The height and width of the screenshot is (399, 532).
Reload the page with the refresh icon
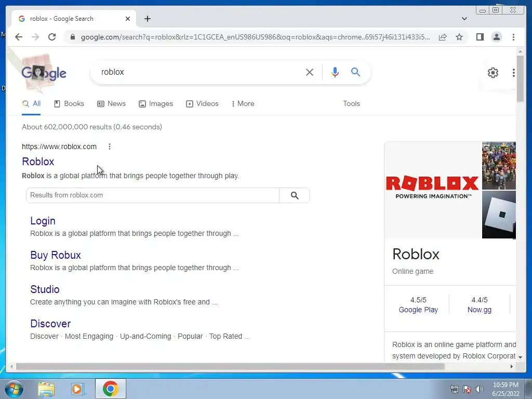click(52, 37)
